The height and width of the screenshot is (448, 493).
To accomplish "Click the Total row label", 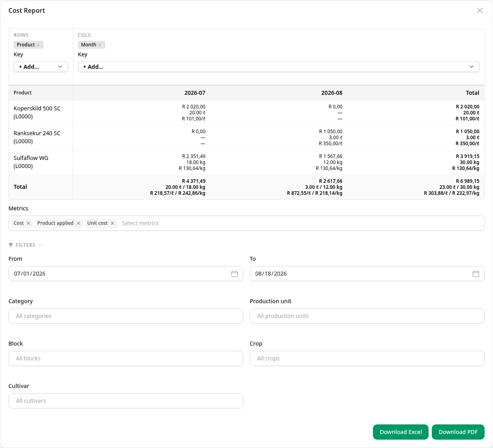I will click(20, 187).
